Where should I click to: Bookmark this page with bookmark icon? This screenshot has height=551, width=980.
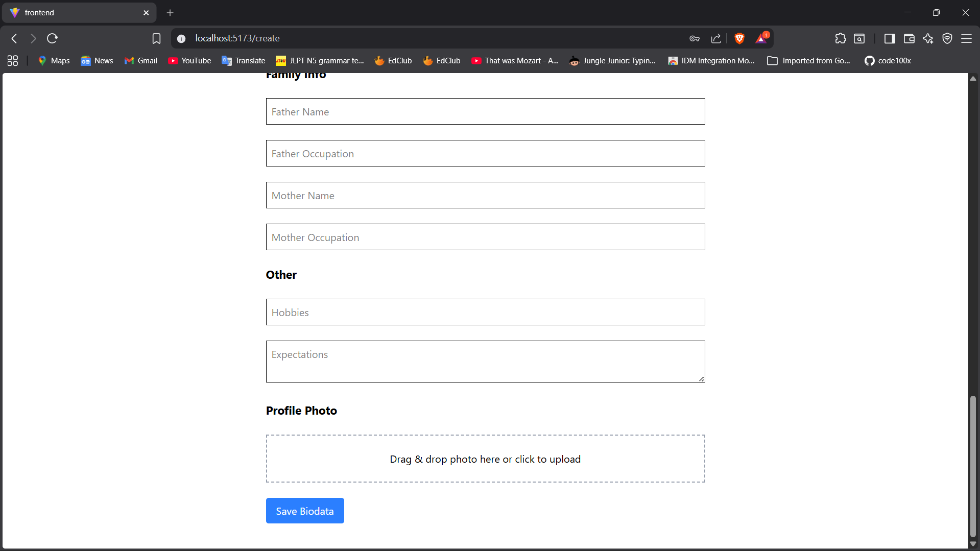click(x=156, y=38)
